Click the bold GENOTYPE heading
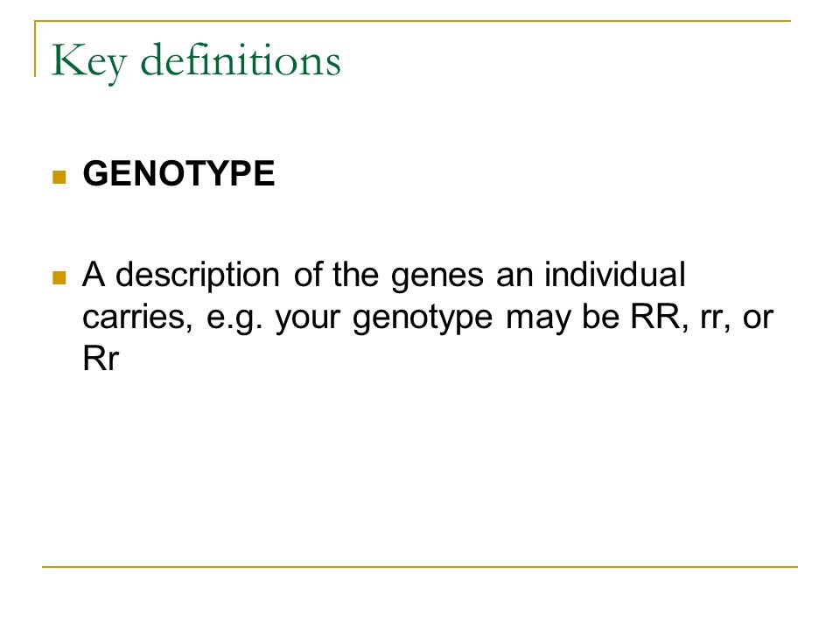840x630 pixels. (178, 173)
